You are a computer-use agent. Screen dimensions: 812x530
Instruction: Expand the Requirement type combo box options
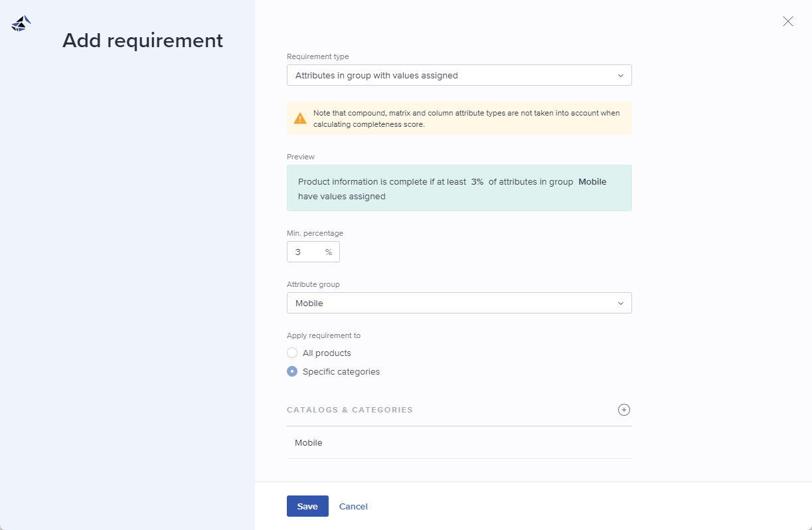459,75
